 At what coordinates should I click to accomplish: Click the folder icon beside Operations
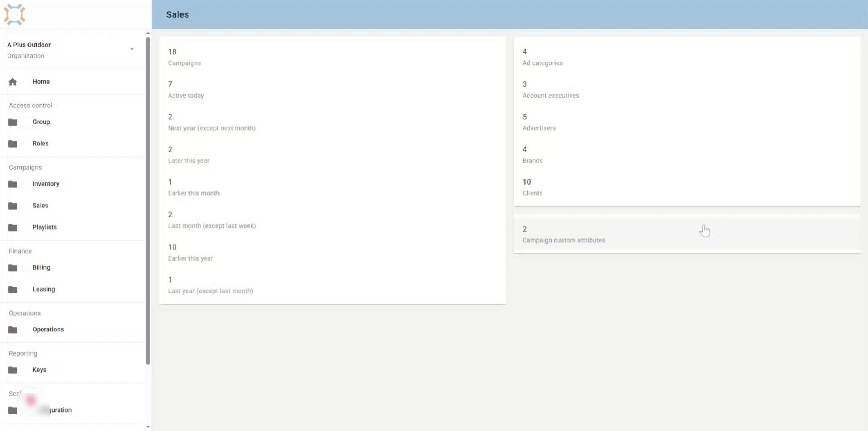point(13,330)
